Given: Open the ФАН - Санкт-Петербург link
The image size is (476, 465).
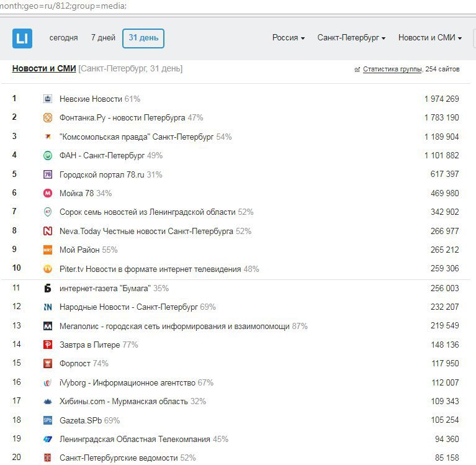Looking at the screenshot, I should pyautogui.click(x=102, y=155).
